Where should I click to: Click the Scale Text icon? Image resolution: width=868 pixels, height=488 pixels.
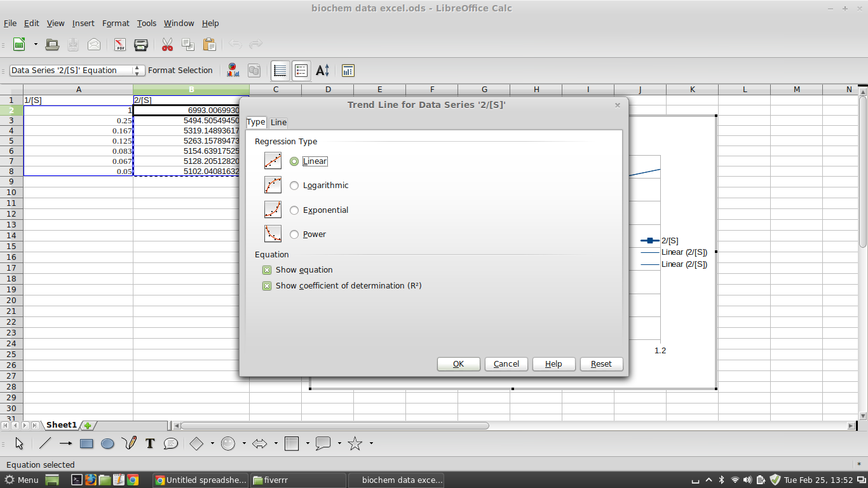322,71
